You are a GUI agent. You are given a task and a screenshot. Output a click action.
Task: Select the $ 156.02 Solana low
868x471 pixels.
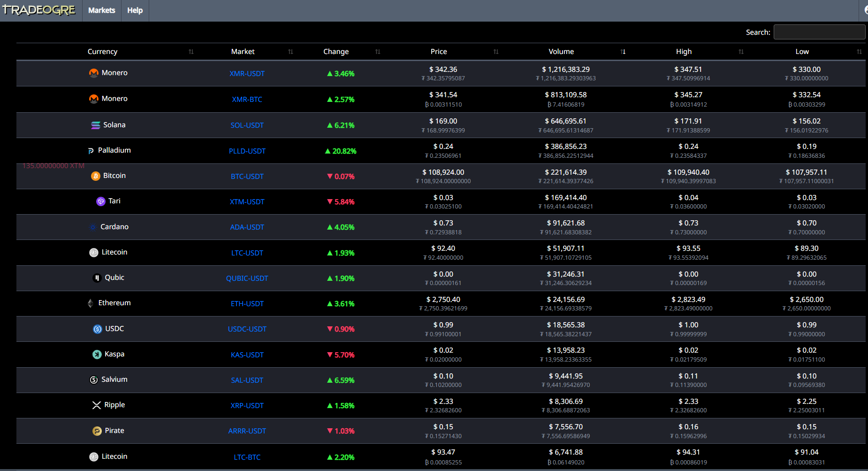(x=807, y=121)
